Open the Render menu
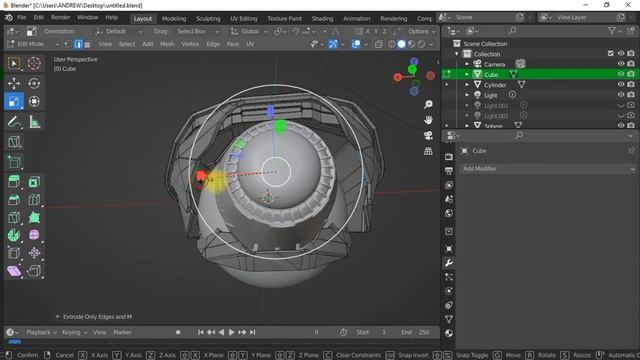 (x=60, y=18)
